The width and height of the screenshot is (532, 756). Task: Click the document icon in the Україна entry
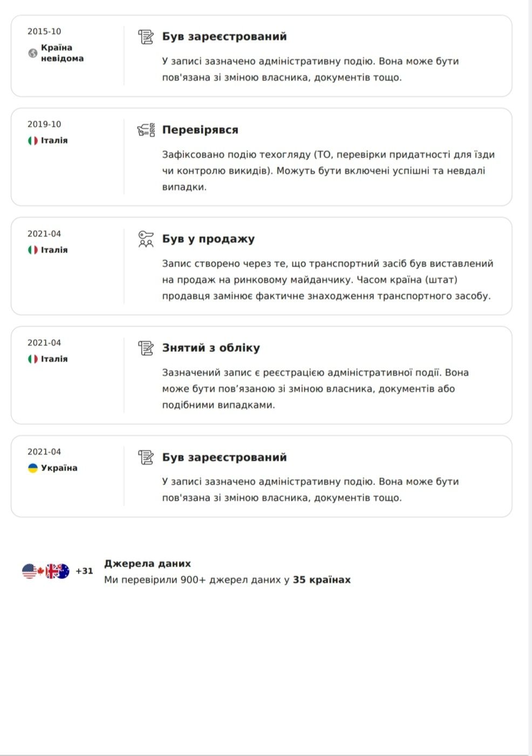coord(146,457)
